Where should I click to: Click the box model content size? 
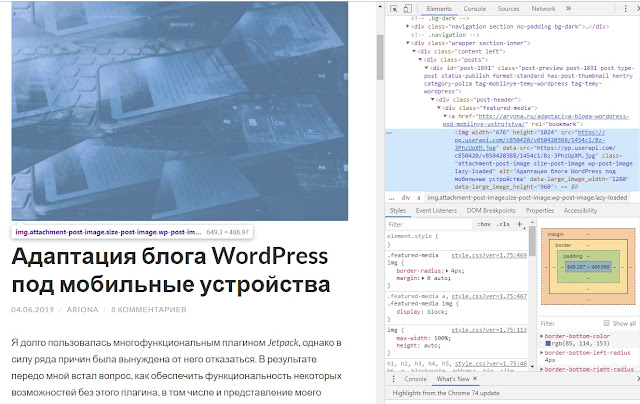point(588,267)
